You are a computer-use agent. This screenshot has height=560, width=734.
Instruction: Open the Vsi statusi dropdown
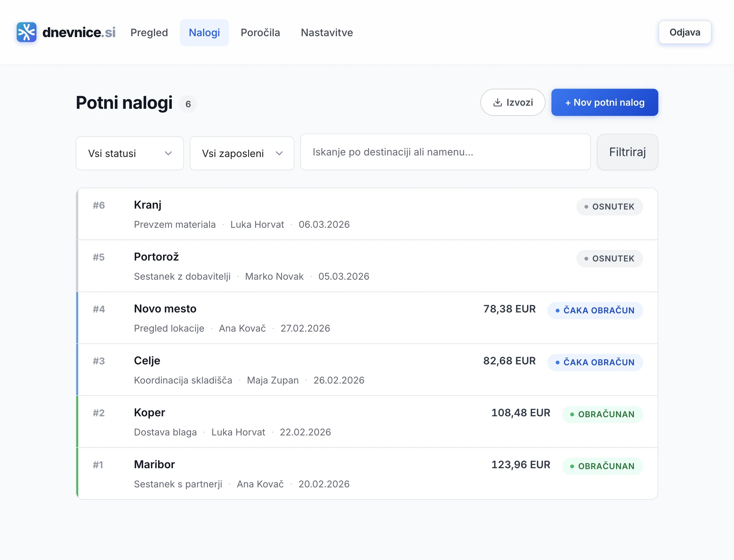point(129,153)
